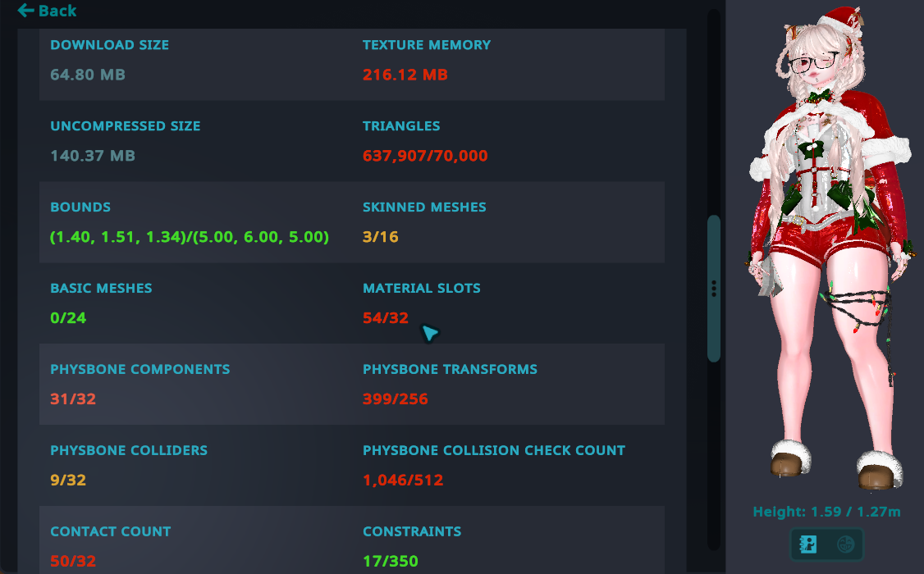
Task: Select the Bounds value row
Action: 190,237
